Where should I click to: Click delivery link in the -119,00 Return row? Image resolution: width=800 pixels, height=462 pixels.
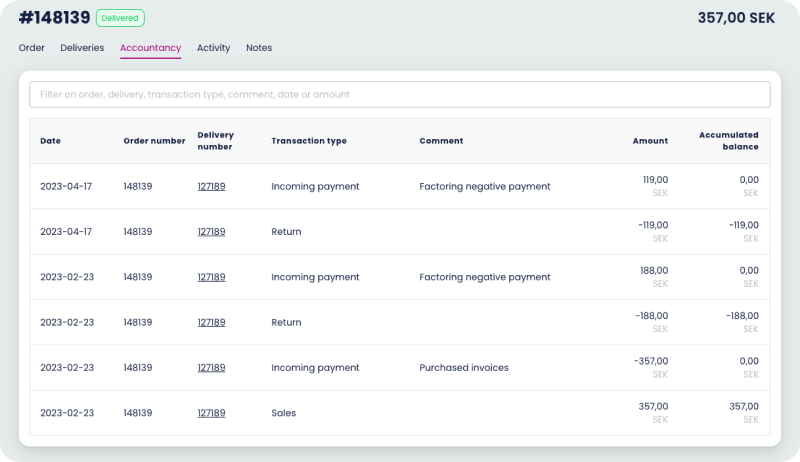(211, 232)
